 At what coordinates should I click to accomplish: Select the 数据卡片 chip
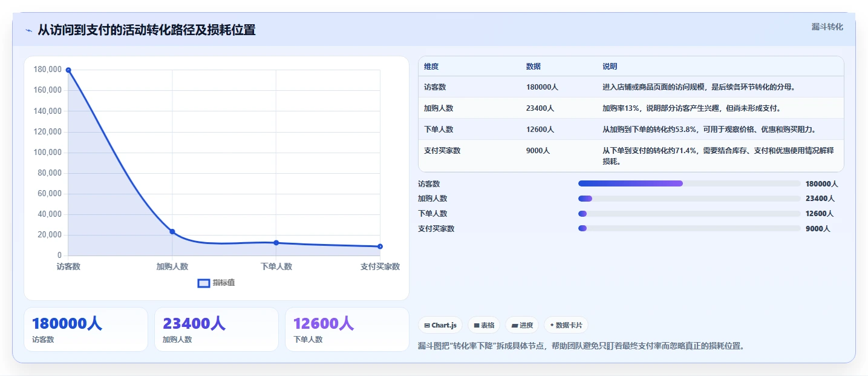(x=566, y=325)
